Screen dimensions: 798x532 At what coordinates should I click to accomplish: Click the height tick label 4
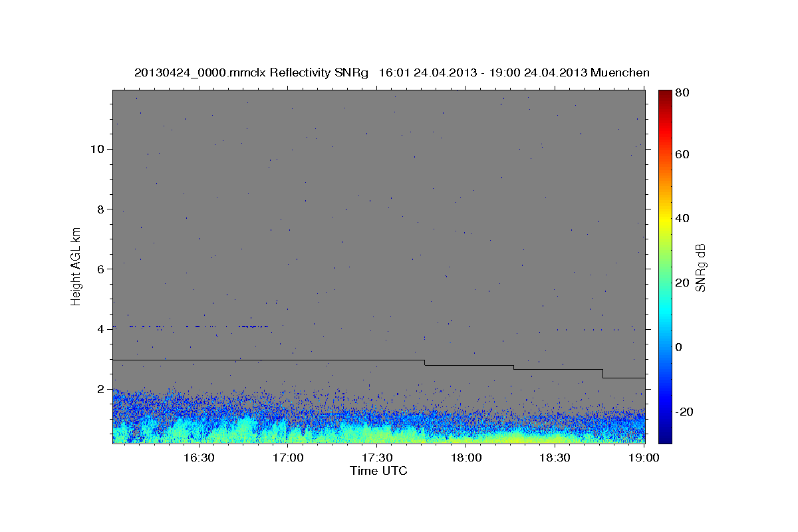click(100, 329)
